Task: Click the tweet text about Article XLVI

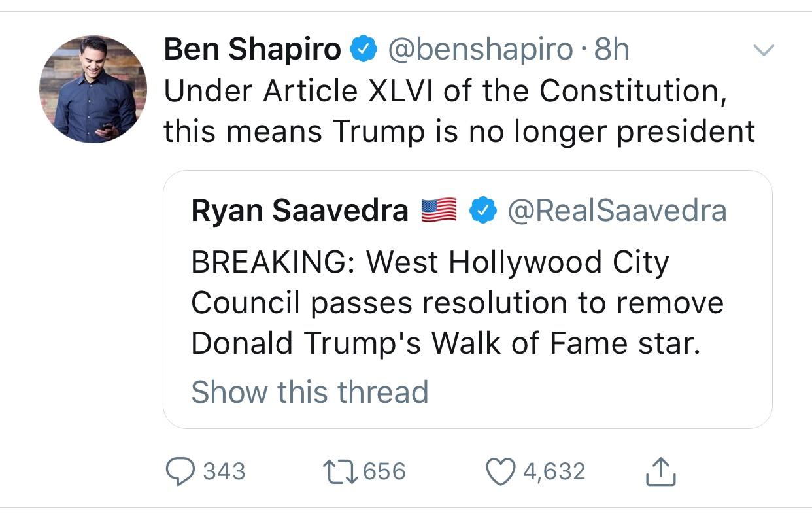Action: [459, 111]
